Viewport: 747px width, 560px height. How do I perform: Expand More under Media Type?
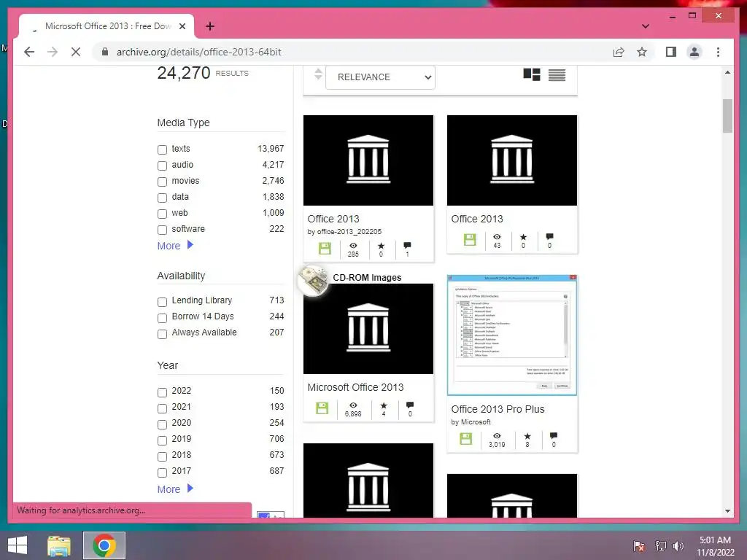click(x=175, y=246)
